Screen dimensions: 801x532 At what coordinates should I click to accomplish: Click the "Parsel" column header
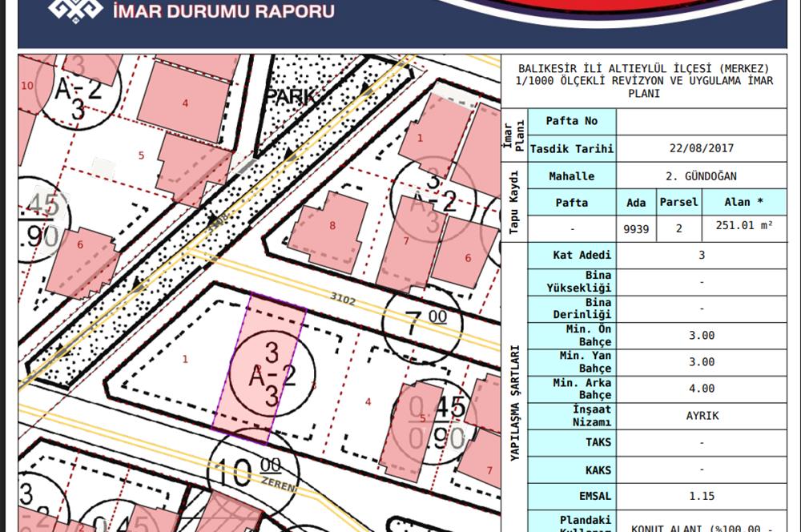pyautogui.click(x=679, y=203)
